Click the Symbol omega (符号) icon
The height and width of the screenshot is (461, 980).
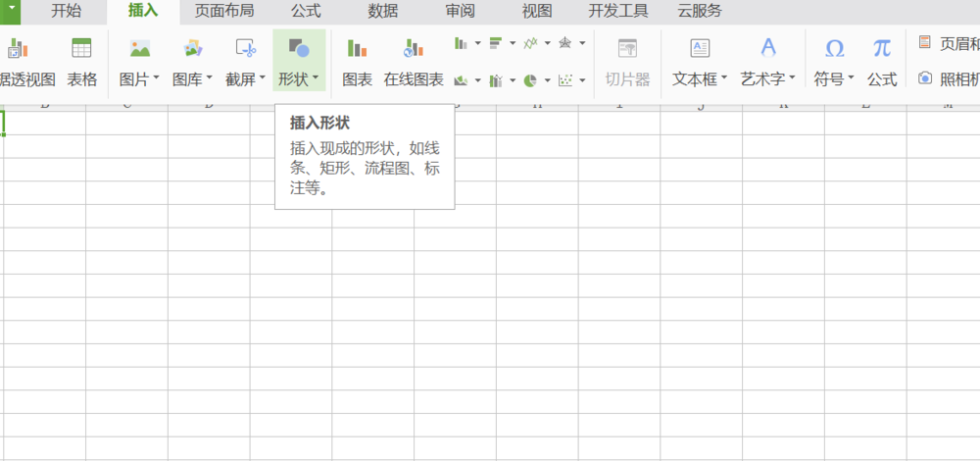pos(834,48)
